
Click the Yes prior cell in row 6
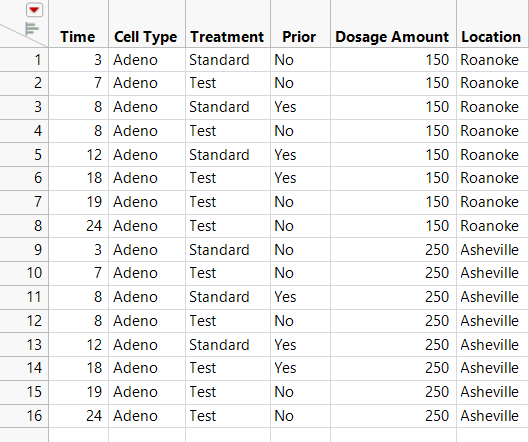pos(300,178)
